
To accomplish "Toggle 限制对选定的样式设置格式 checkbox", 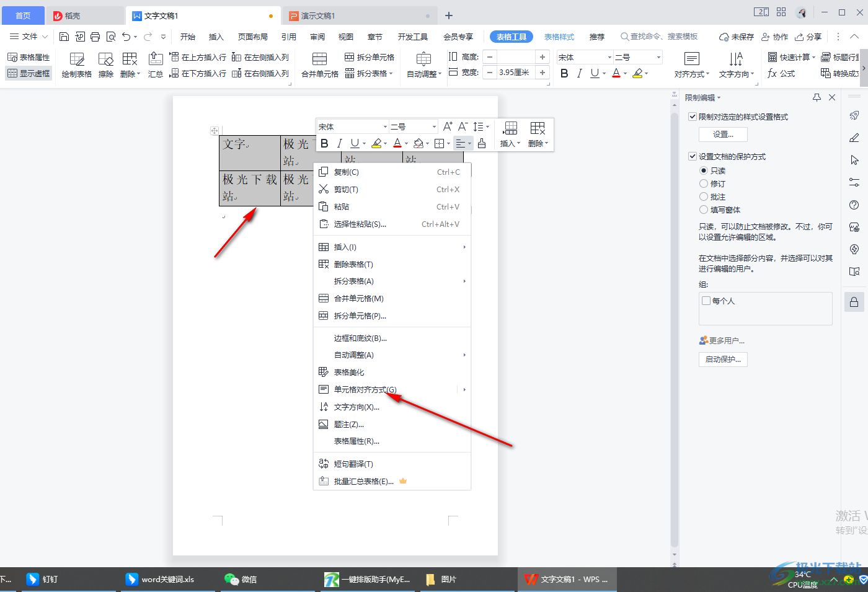I will [693, 117].
